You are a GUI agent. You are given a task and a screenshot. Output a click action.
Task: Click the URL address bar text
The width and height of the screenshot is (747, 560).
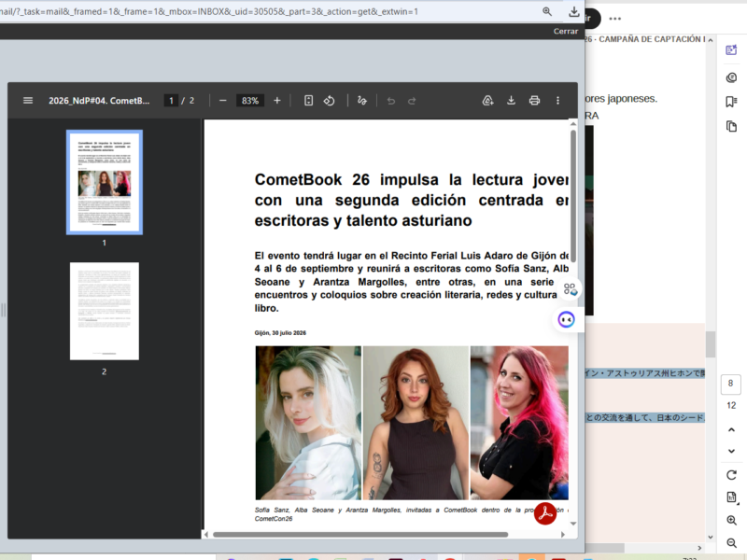[208, 11]
